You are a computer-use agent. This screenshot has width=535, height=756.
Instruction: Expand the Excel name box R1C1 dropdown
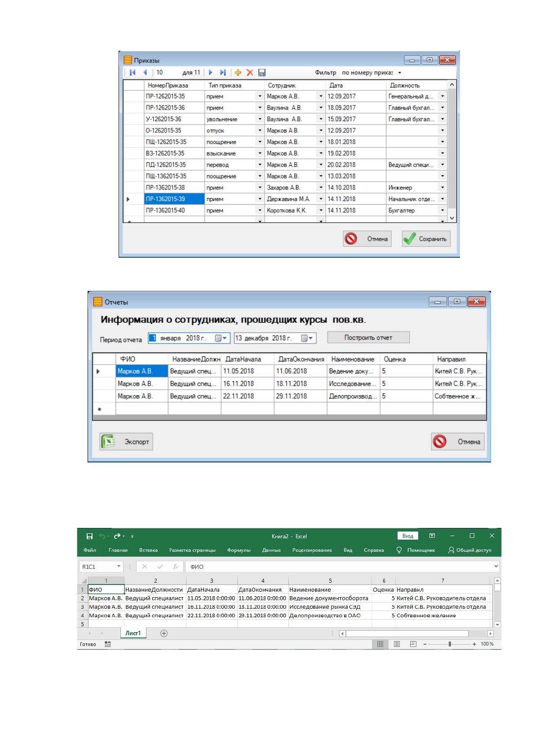click(119, 567)
